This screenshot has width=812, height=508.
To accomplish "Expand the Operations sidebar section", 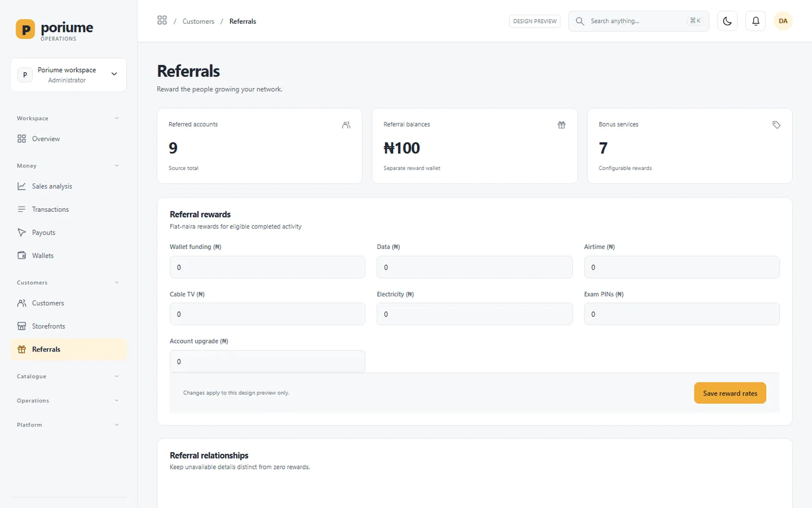I will 69,400.
